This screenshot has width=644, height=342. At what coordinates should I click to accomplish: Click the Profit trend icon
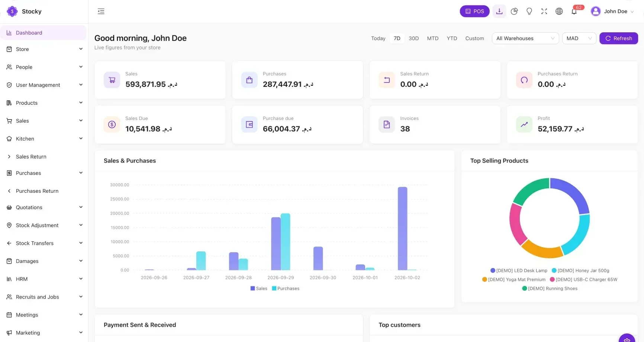pyautogui.click(x=524, y=124)
